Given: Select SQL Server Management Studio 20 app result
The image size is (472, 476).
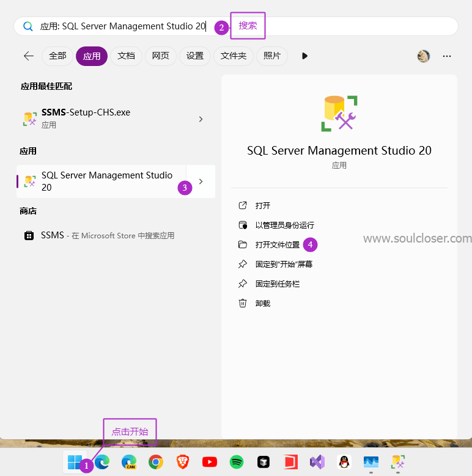Looking at the screenshot, I should coord(101,181).
